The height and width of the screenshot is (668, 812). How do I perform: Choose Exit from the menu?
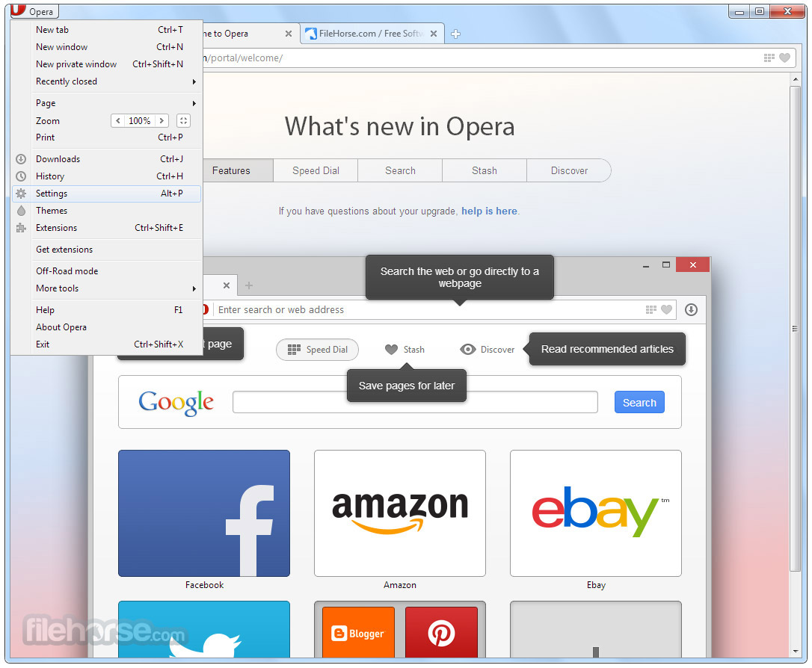click(x=107, y=344)
